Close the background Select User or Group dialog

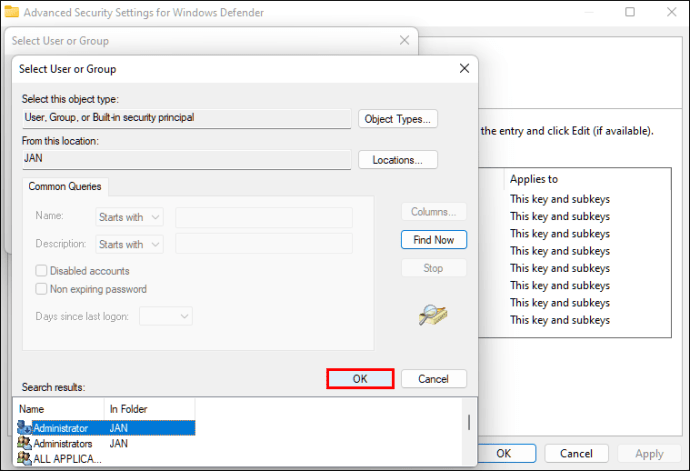(403, 40)
